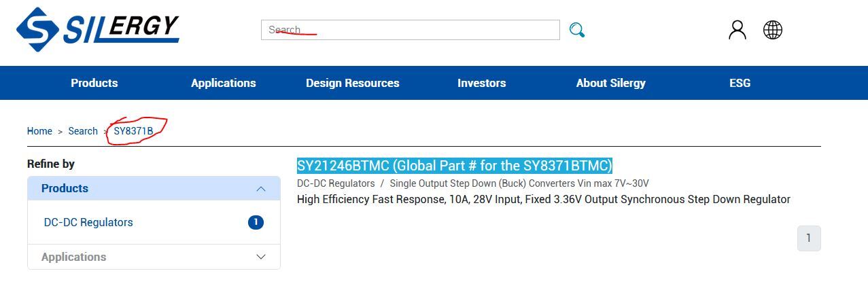Click the magnifier search icon
868x305 pixels.
pos(577,30)
